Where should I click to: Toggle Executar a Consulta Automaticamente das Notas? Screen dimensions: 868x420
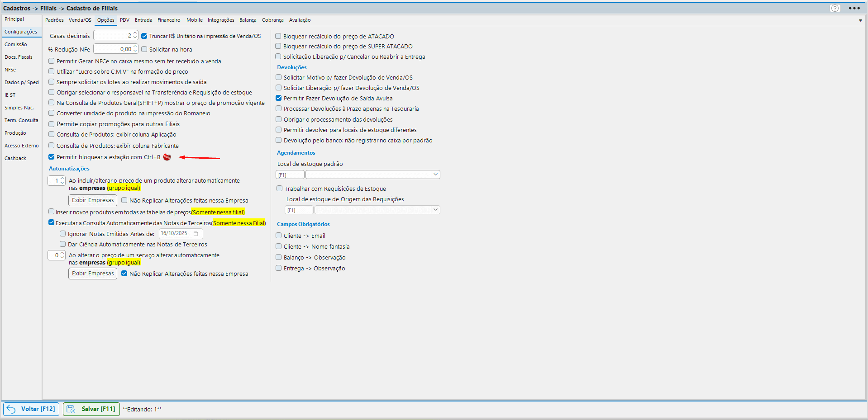click(x=52, y=222)
